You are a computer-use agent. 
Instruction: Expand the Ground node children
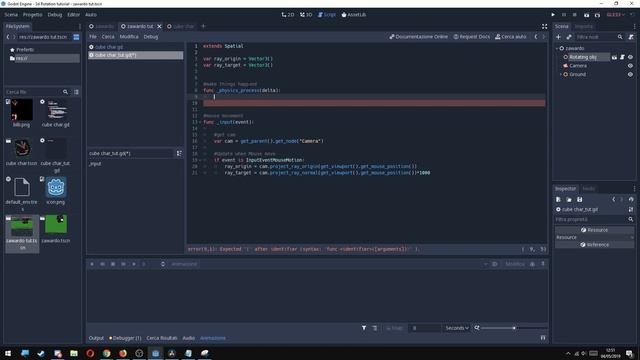[561, 74]
